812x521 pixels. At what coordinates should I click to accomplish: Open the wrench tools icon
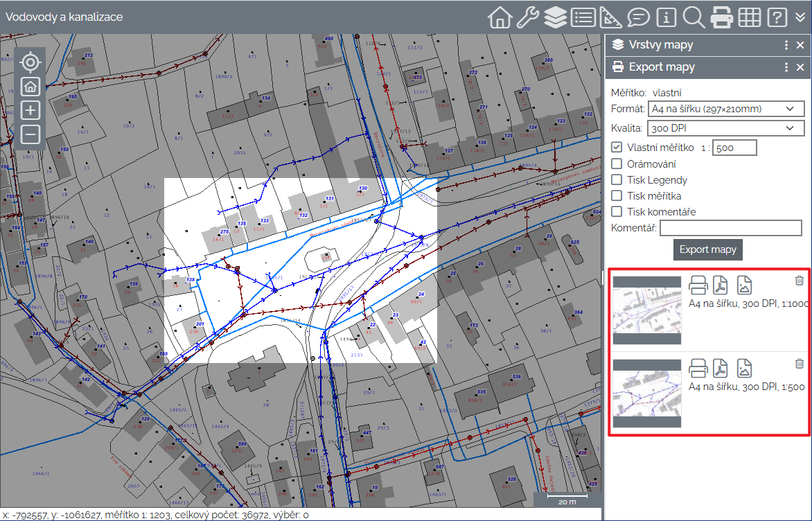(x=527, y=17)
